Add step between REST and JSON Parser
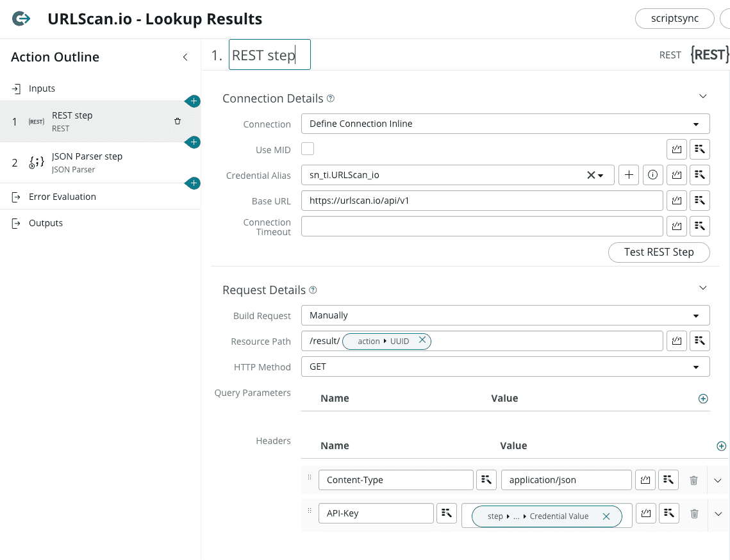Screen dimensions: 730x560 click(194, 142)
